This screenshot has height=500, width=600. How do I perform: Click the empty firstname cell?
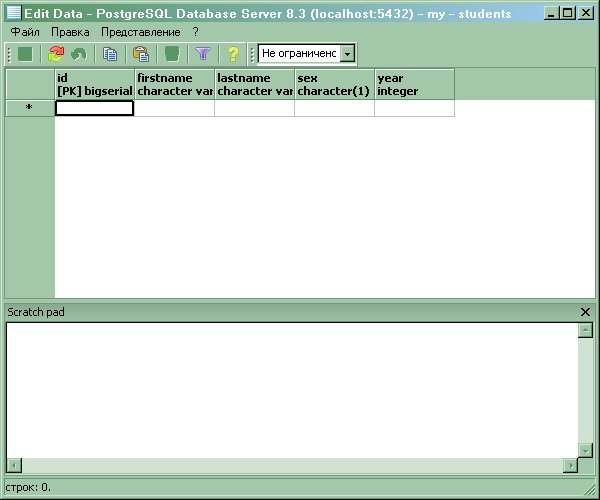pos(174,108)
